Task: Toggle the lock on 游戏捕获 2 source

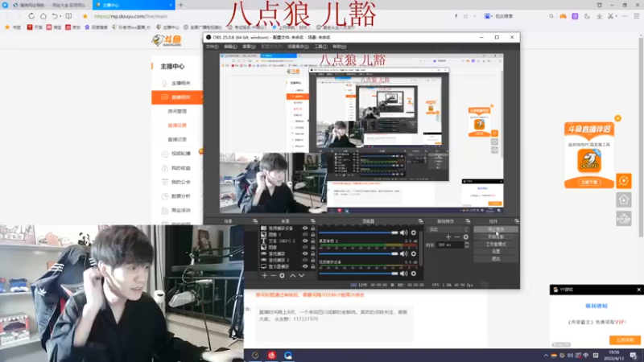Action: [x=313, y=260]
